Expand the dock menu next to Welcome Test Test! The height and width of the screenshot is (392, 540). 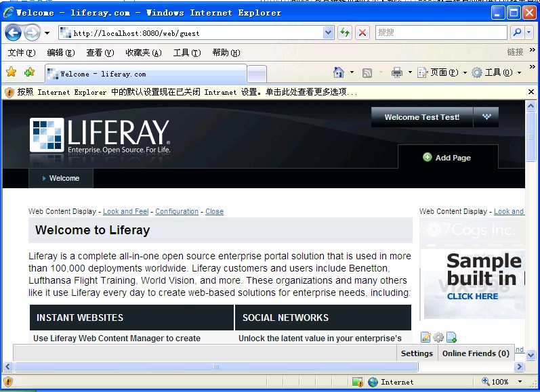click(x=486, y=117)
